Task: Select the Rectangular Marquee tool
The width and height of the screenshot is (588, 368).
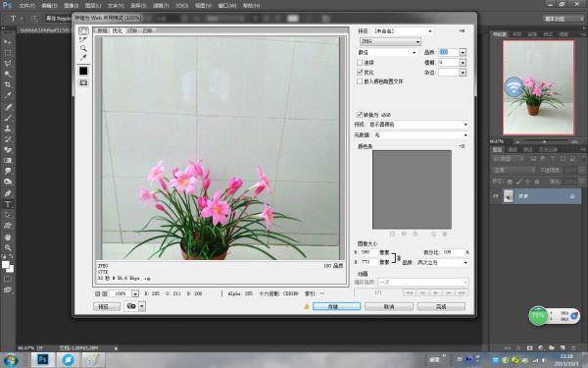Action: pos(8,53)
